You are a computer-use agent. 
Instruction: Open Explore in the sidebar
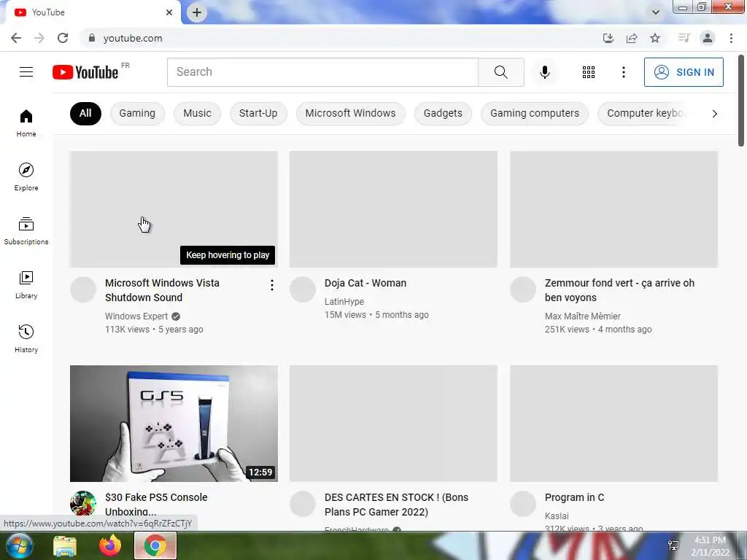pos(26,176)
